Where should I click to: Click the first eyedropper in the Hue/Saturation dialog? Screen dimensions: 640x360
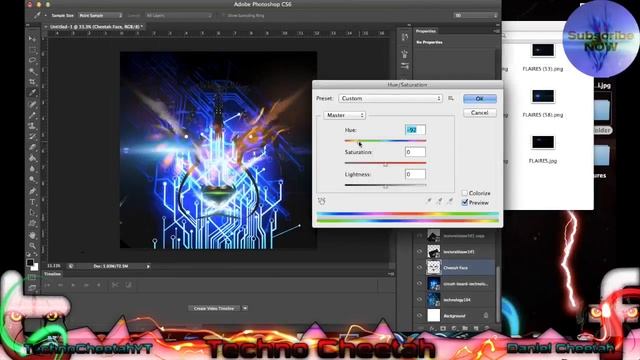429,201
